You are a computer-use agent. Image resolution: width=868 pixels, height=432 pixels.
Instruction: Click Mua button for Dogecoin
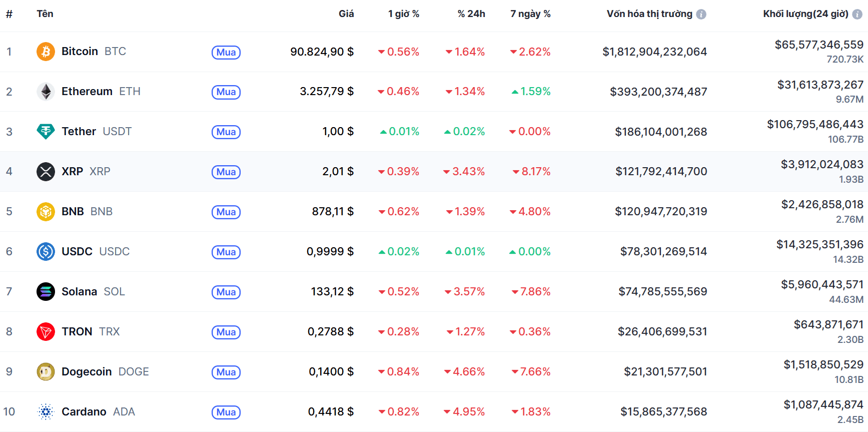226,372
